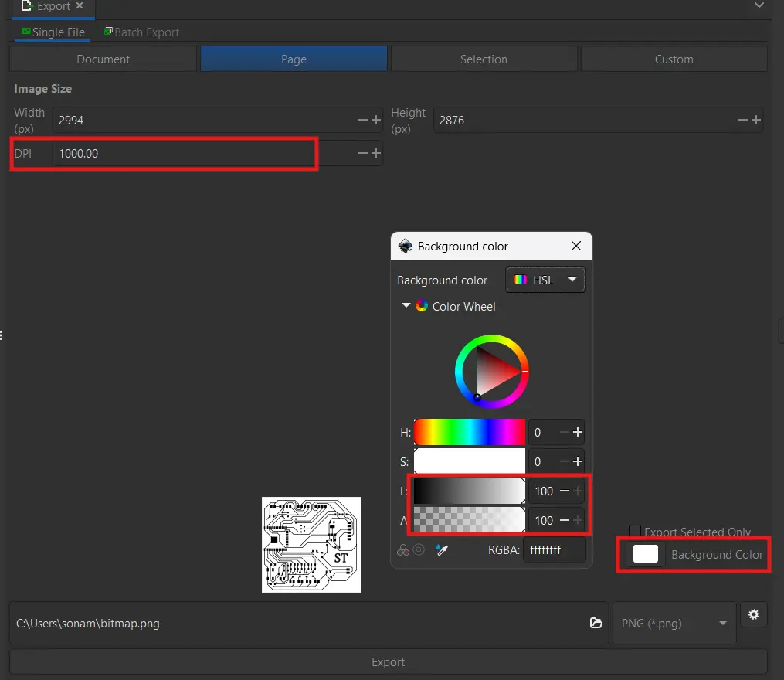Decrease the DPI value with minus
This screenshot has height=680, width=784.
click(x=363, y=153)
